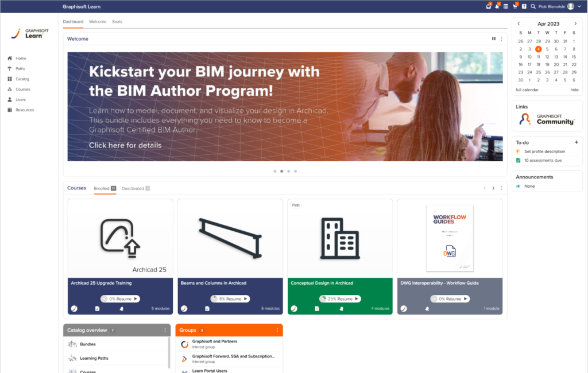Open the shopping cart with notification badge
588x373 pixels.
(x=515, y=6)
